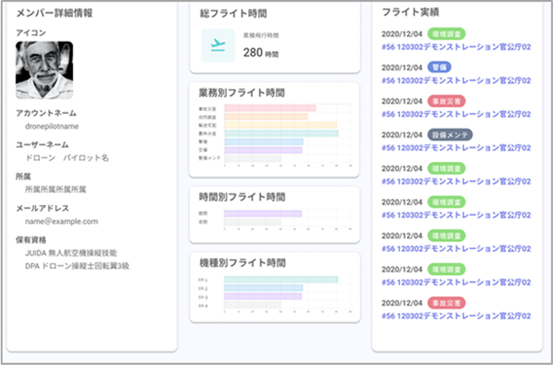Click the takeoff airplane icon in 総フライト時間
This screenshot has width=553, height=392.
pyautogui.click(x=218, y=46)
